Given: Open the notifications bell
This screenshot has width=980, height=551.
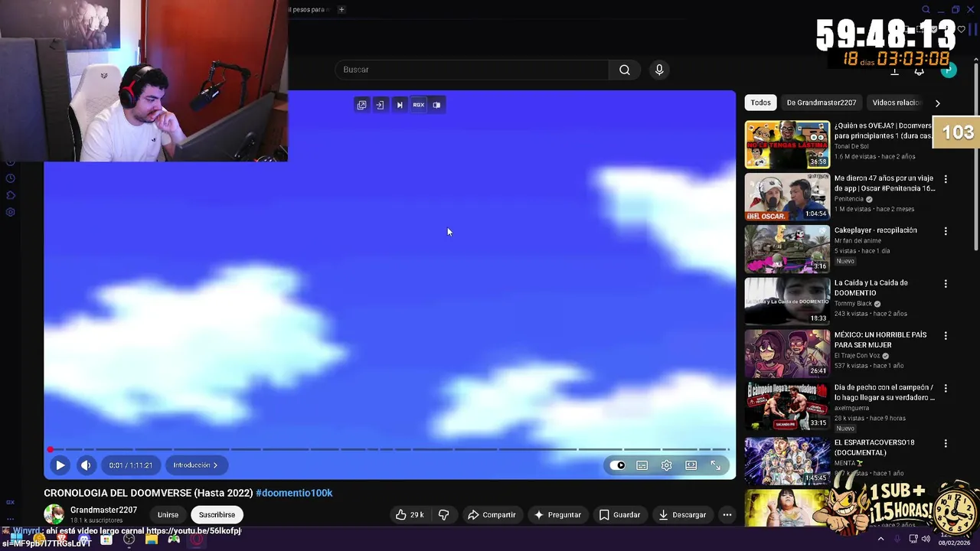Looking at the screenshot, I should coord(920,71).
